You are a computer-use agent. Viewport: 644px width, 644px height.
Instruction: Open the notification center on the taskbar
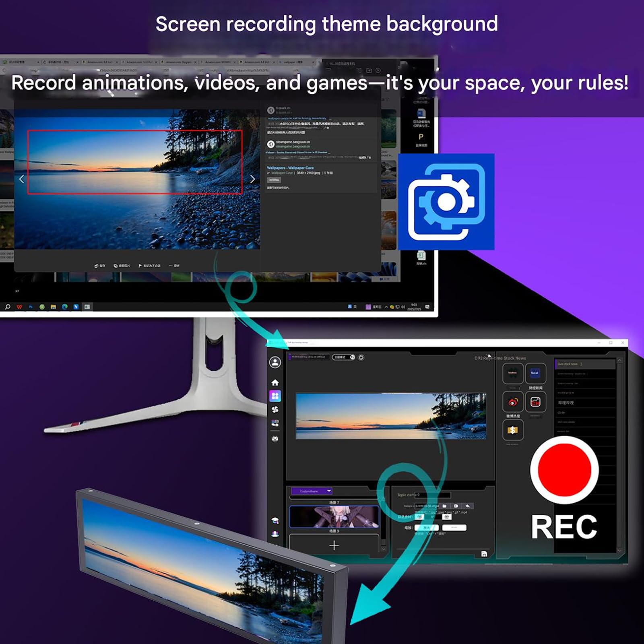click(x=427, y=307)
